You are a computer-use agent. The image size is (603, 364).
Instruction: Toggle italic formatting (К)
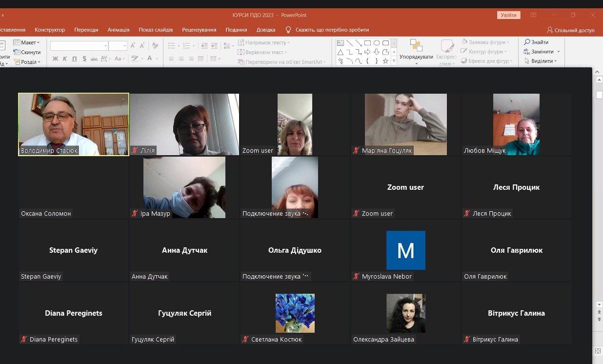(65, 59)
